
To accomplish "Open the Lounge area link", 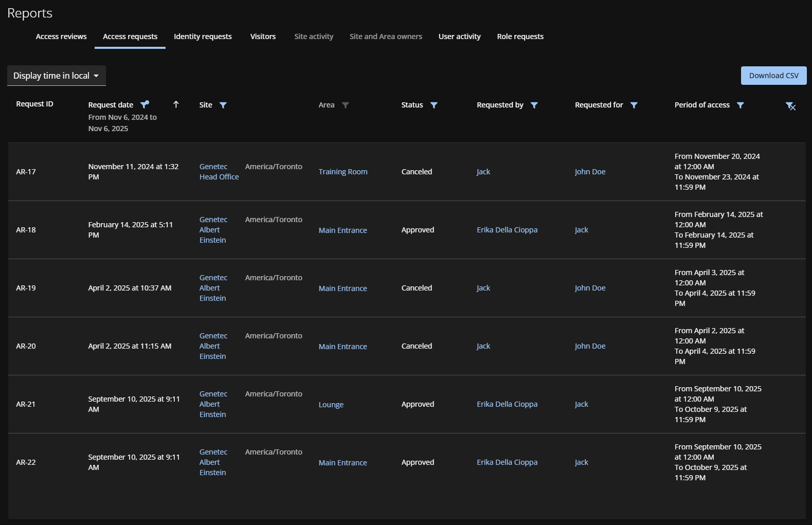I will tap(331, 405).
